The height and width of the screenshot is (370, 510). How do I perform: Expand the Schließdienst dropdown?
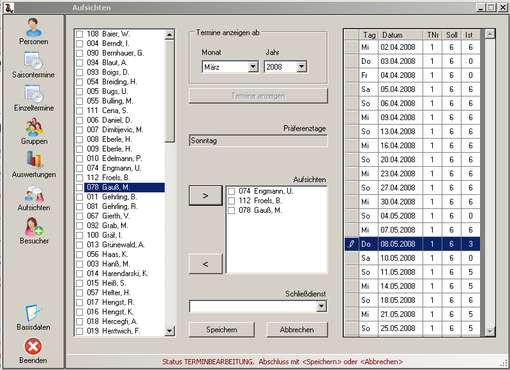pos(321,306)
